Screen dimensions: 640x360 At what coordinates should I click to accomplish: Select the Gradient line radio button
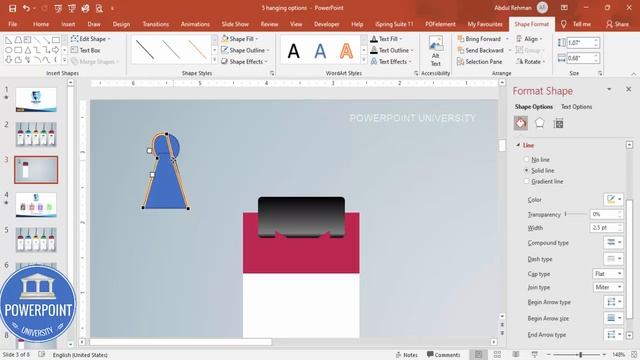pyautogui.click(x=527, y=181)
